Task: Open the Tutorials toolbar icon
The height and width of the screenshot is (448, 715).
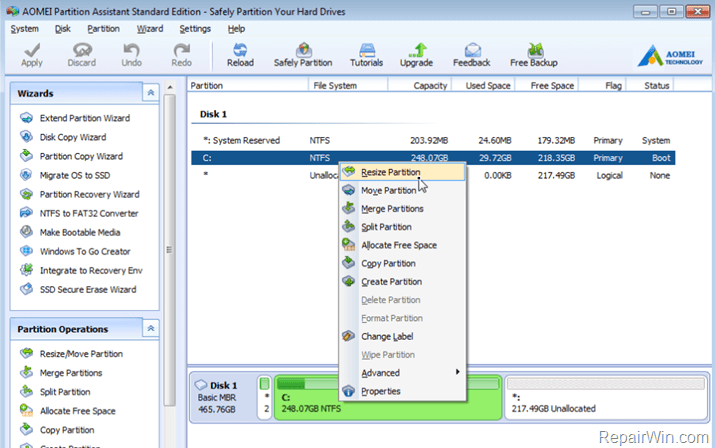Action: tap(366, 55)
